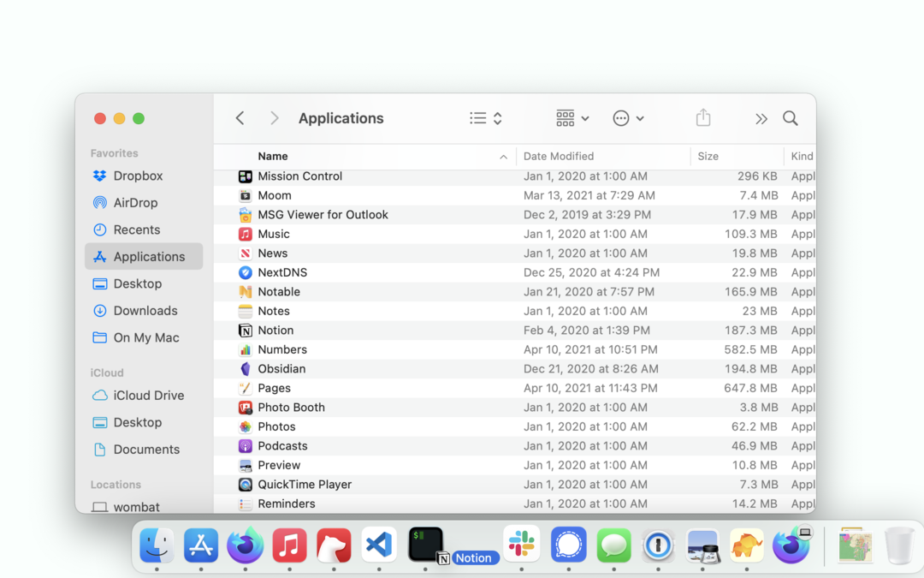Screen dimensions: 924x578
Task: Click the size value 582.5 MB
Action: 751,349
